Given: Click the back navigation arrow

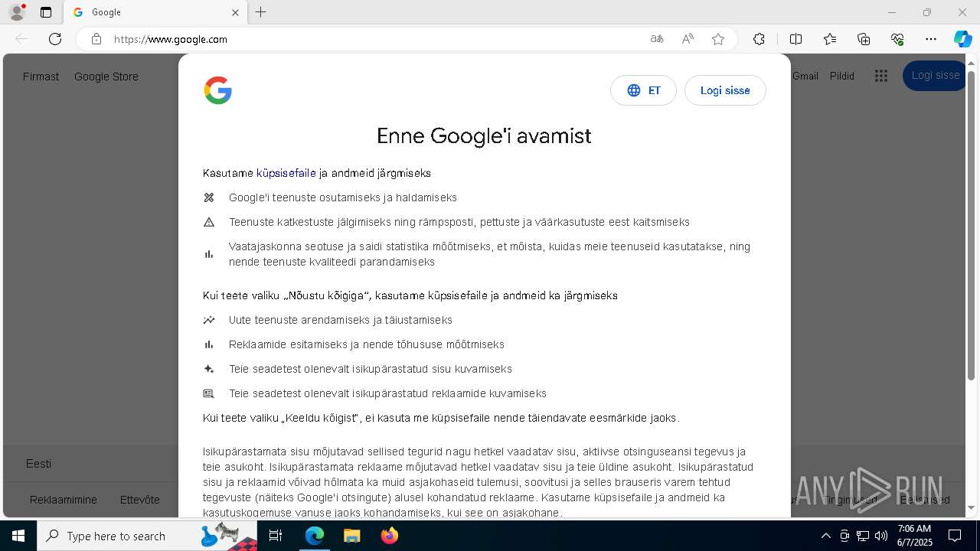Looking at the screenshot, I should [x=21, y=39].
